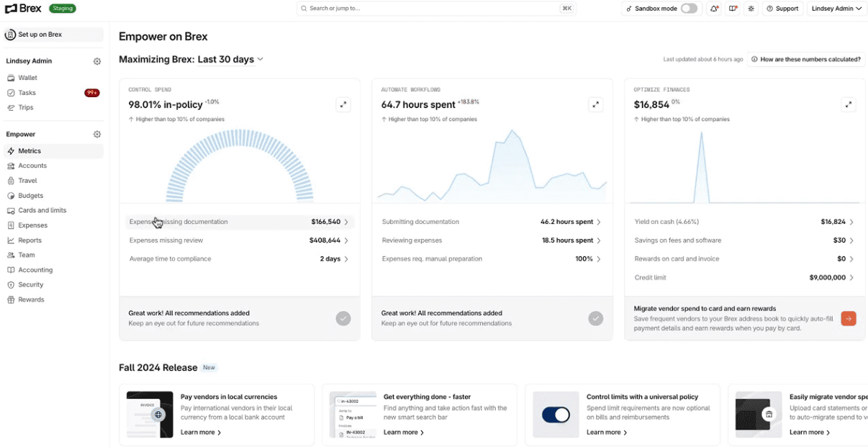
Task: Click the $16,854 optimize finances value
Action: (x=652, y=105)
